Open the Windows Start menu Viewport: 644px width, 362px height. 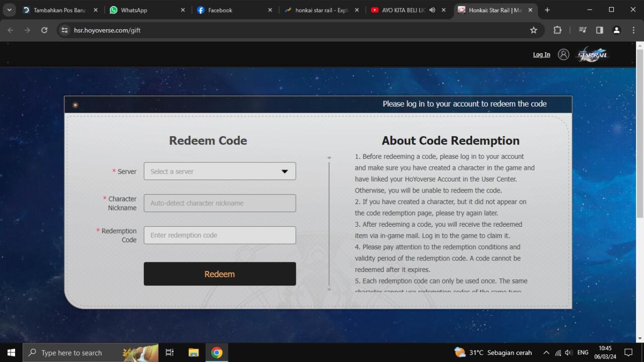(11, 352)
